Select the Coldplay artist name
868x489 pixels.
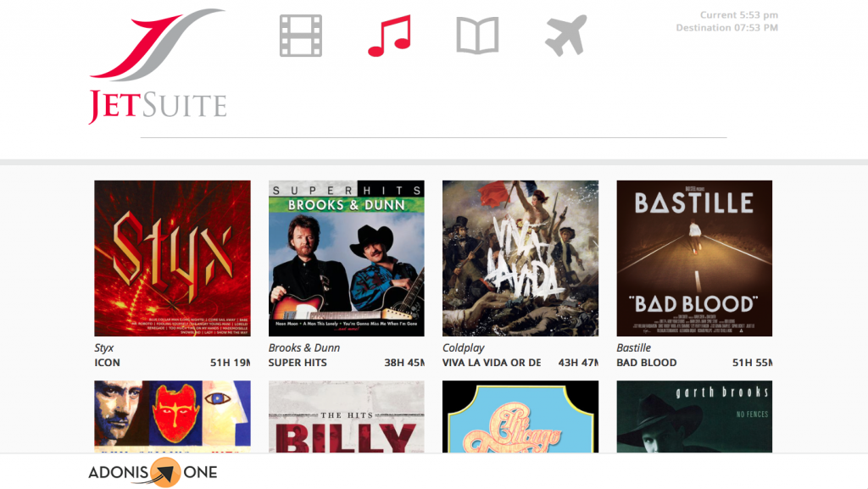(464, 348)
